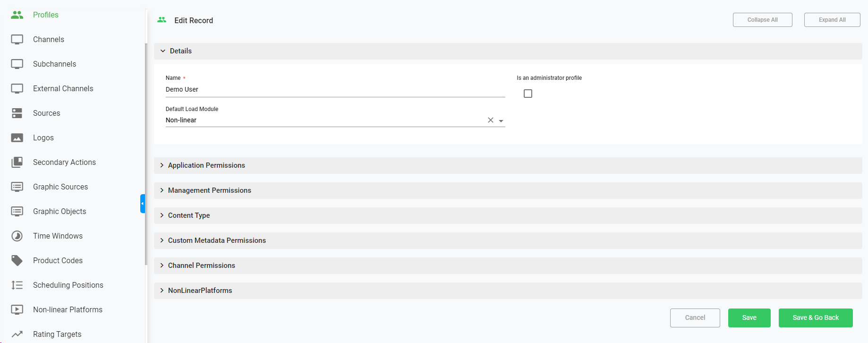This screenshot has height=343, width=868.
Task: Expand the Application Permissions section
Action: tap(206, 165)
